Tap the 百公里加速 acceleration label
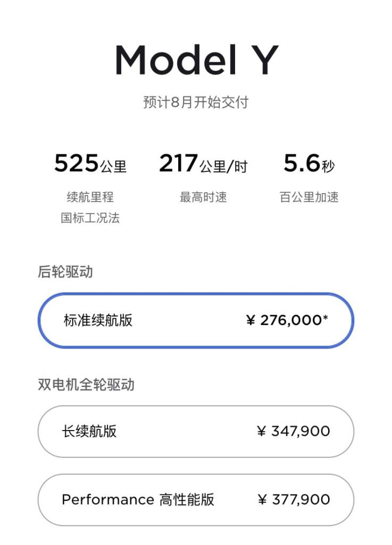The image size is (392, 545). [x=309, y=197]
